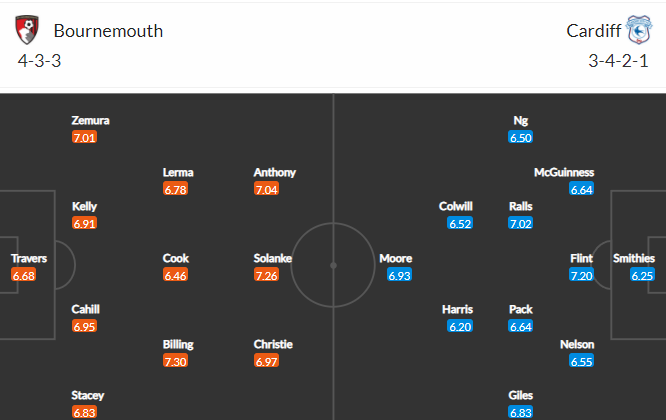Click Flint's 7.20 rating badge

[x=581, y=275]
